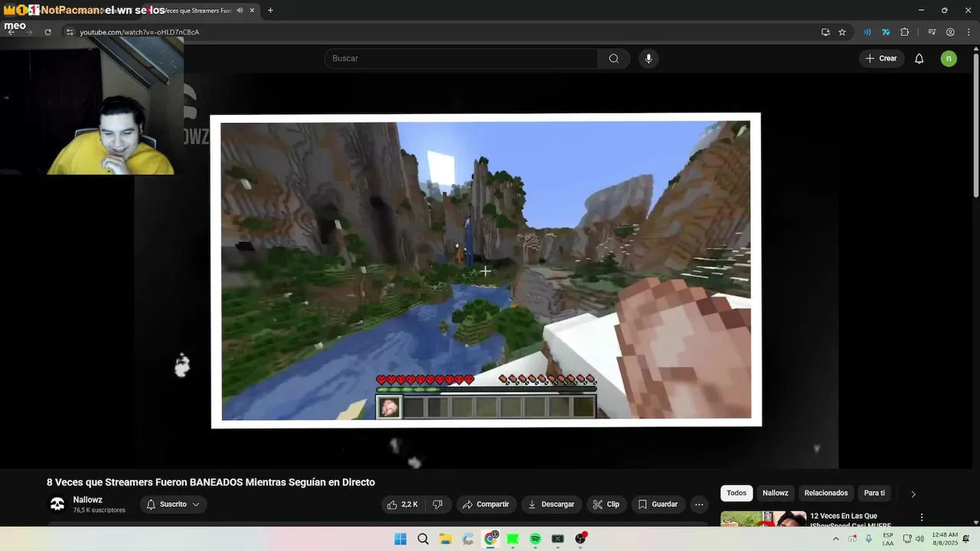
Task: Open the Chrome profile icon
Action: 950,32
